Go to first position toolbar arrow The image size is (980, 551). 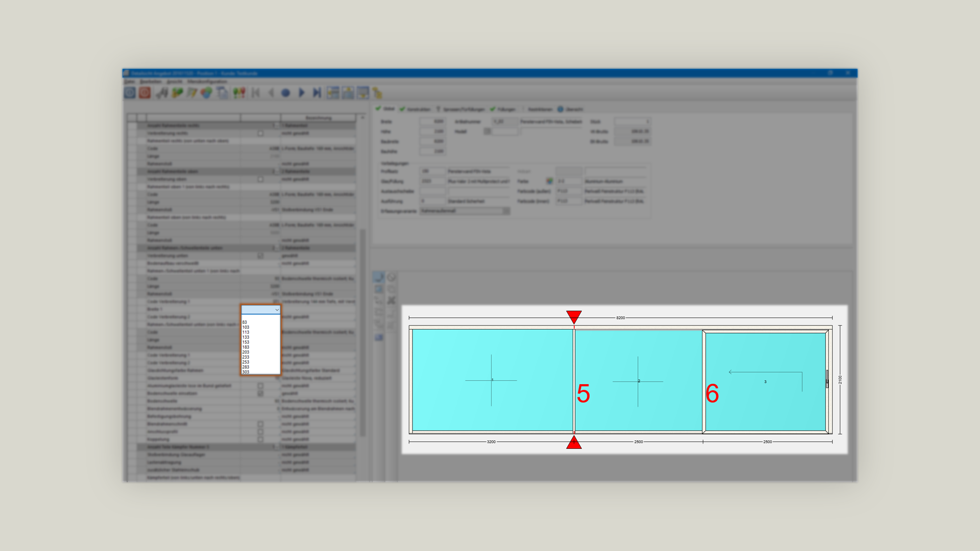tap(256, 93)
